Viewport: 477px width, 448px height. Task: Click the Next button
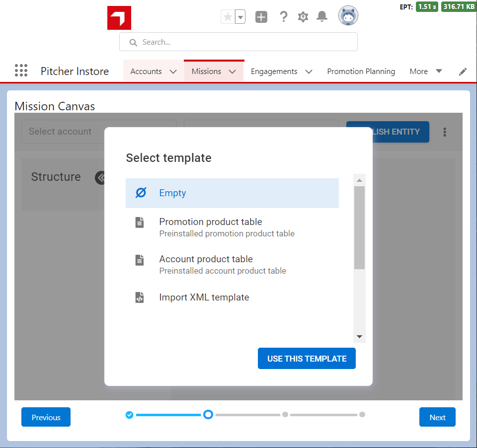click(437, 417)
